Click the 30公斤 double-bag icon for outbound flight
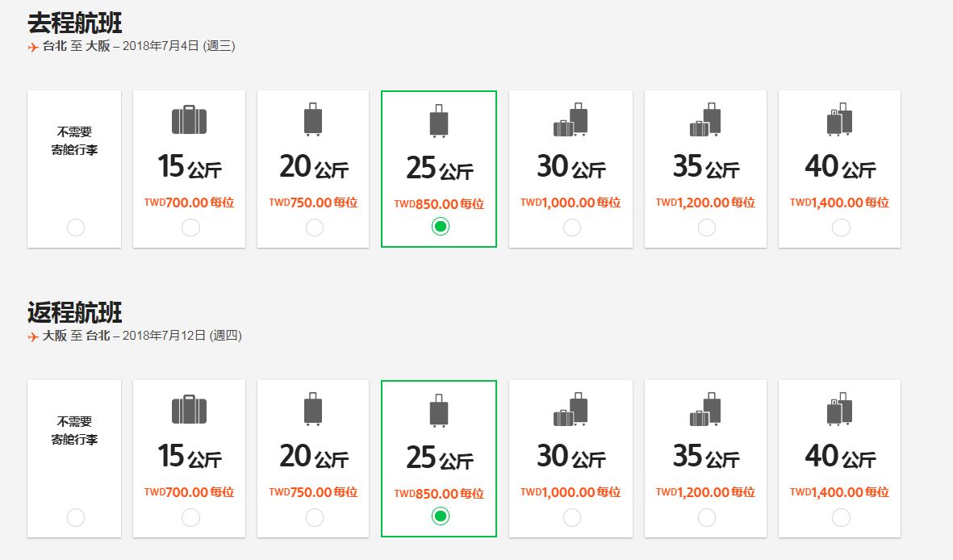Viewport: 953px width, 560px height. [571, 119]
